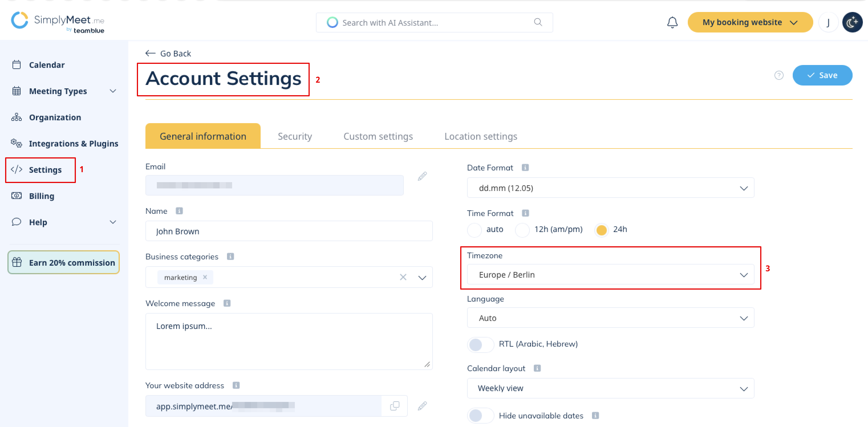Open Organization in sidebar
Screen dimensions: 868x427
pyautogui.click(x=54, y=117)
